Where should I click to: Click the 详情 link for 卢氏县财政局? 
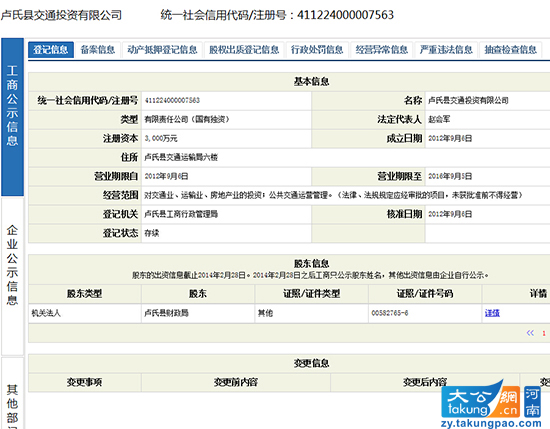pyautogui.click(x=492, y=313)
